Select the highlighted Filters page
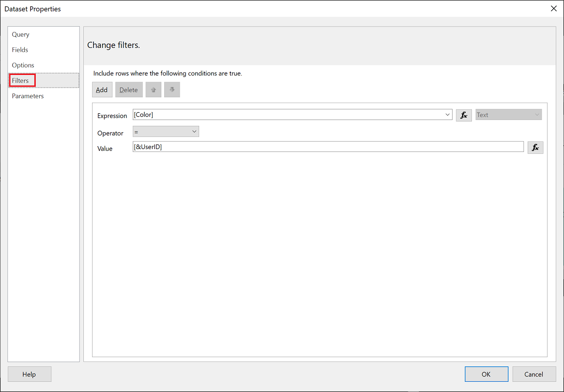 point(22,80)
